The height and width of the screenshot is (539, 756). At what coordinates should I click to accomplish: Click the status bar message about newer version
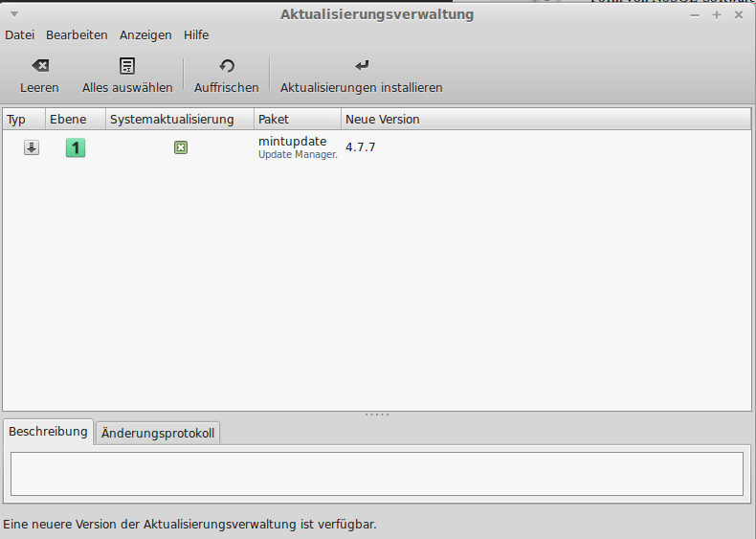pyautogui.click(x=190, y=524)
